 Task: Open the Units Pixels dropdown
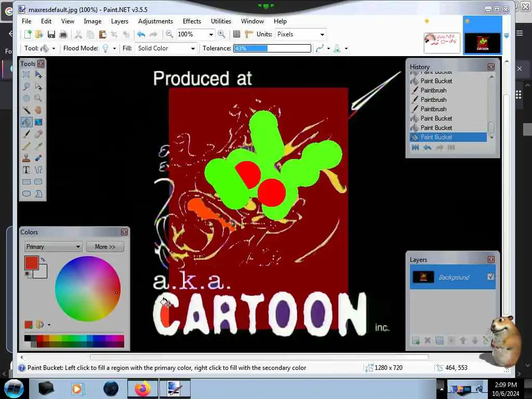pyautogui.click(x=322, y=34)
